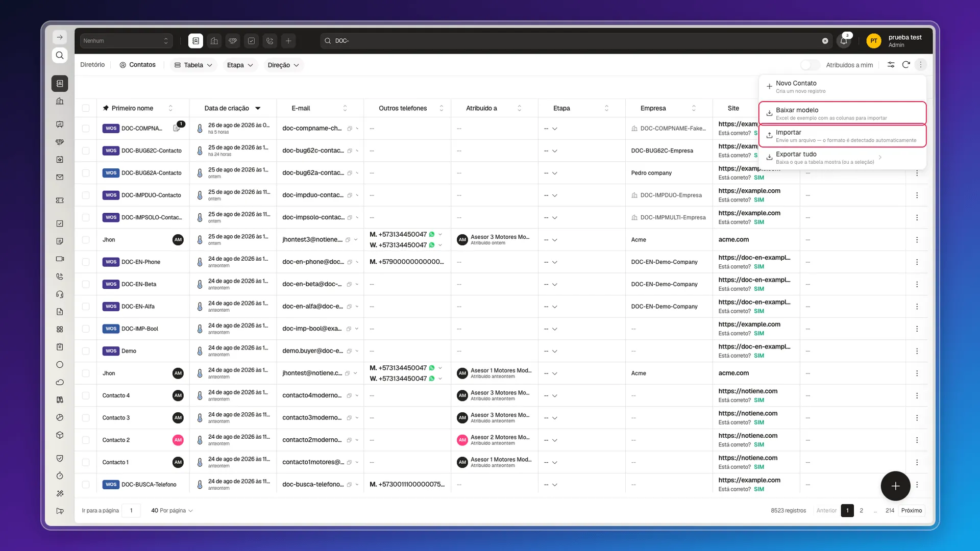Open the Direção filter dropdown
Viewport: 980px width, 551px height.
point(283,65)
